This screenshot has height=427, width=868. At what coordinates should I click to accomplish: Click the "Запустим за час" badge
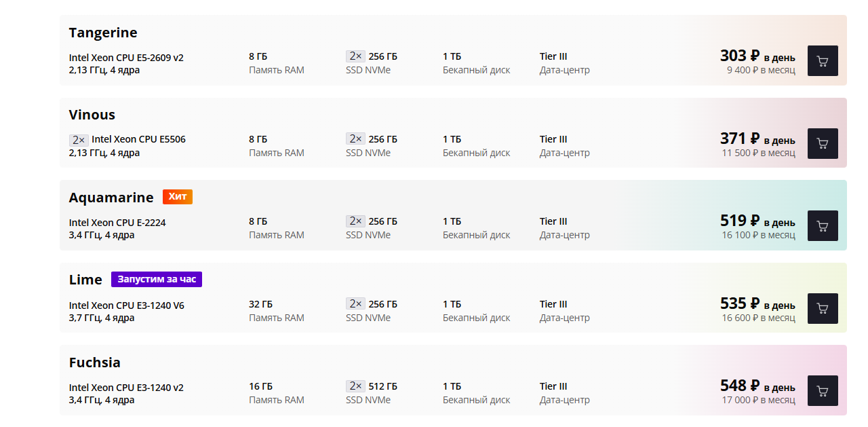tap(157, 279)
